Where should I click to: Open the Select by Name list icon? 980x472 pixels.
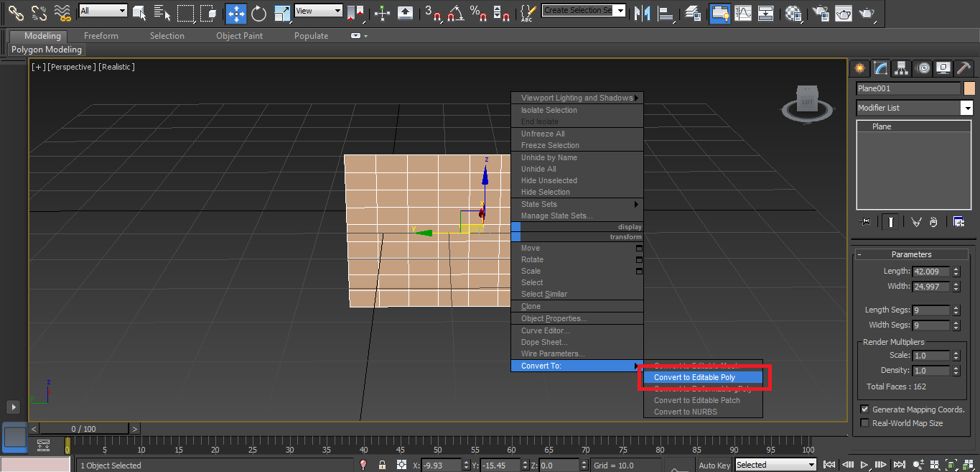click(162, 12)
